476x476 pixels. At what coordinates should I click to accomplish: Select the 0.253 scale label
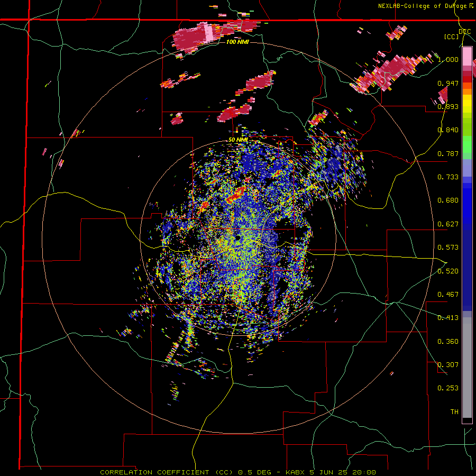[448, 388]
